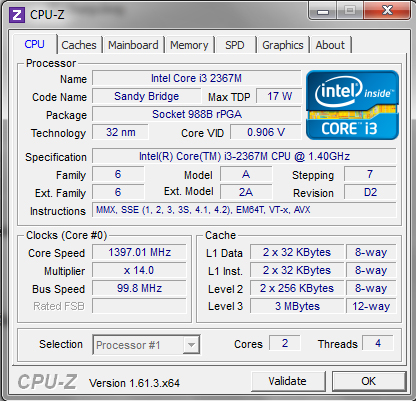Image resolution: width=416 pixels, height=401 pixels.
Task: Click the Core VID value 0.906 V
Action: coord(266,132)
